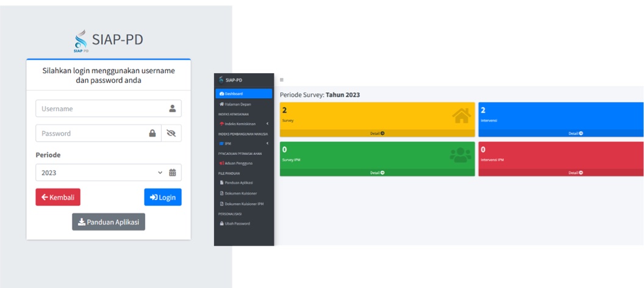The width and height of the screenshot is (644, 288).
Task: Click the lock icon in Password field
Action: (x=152, y=133)
